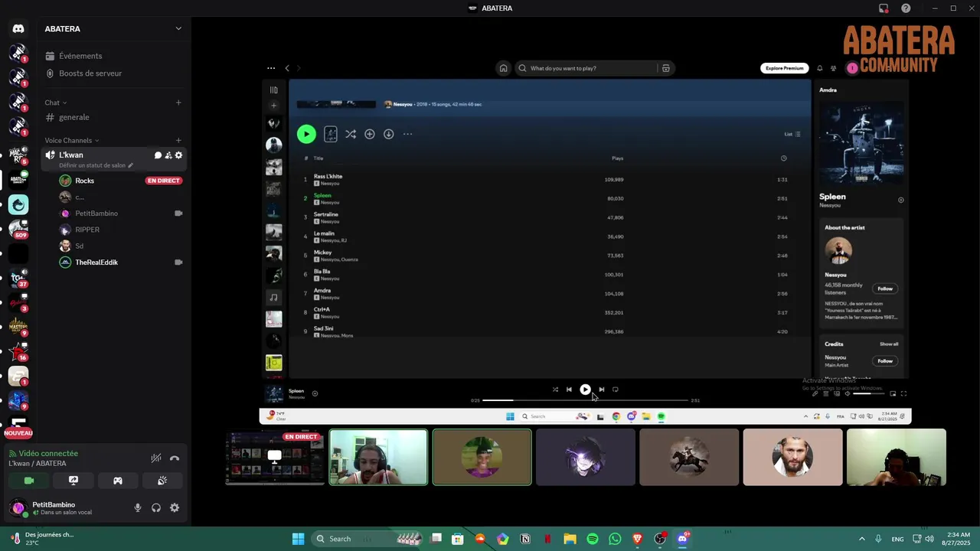980x551 pixels.
Task: Open WhatsApp from the Windows taskbar
Action: pos(615,539)
